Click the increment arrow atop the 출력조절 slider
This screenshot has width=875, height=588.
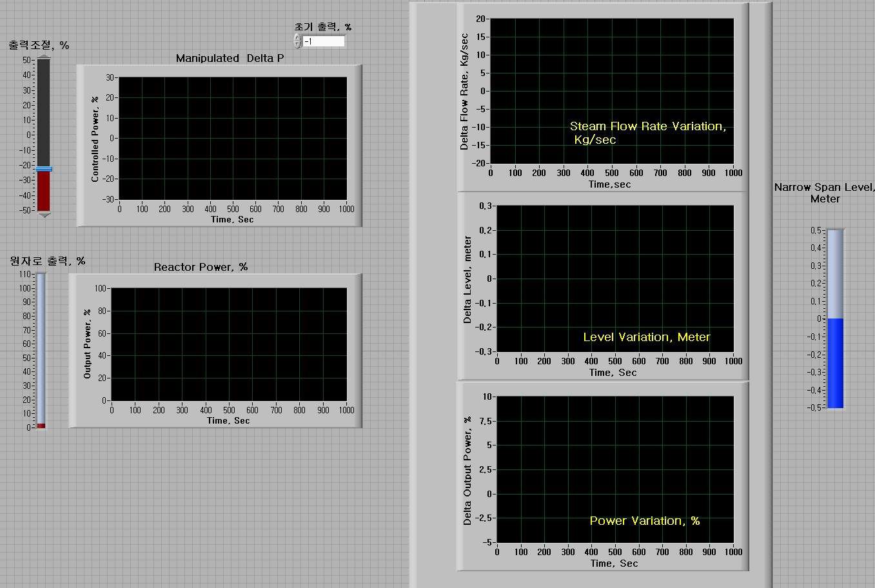(44, 57)
